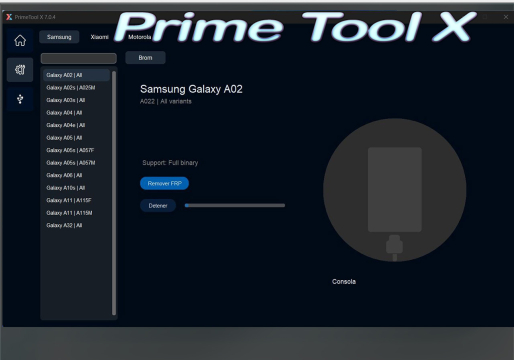Click the A022 | All variants subtitle

point(166,101)
